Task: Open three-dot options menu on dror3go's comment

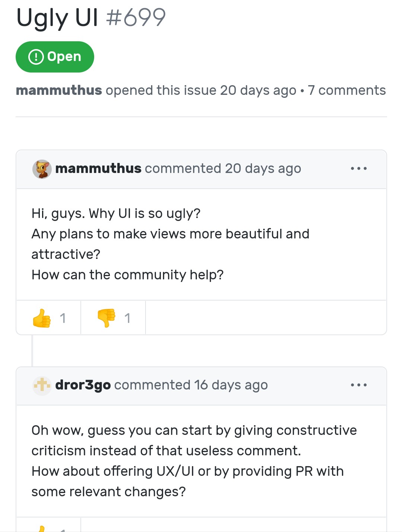Action: pos(358,385)
